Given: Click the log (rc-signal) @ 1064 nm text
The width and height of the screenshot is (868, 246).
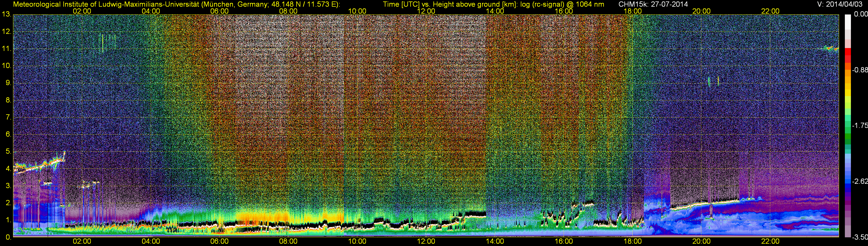Looking at the screenshot, I should 562,4.
